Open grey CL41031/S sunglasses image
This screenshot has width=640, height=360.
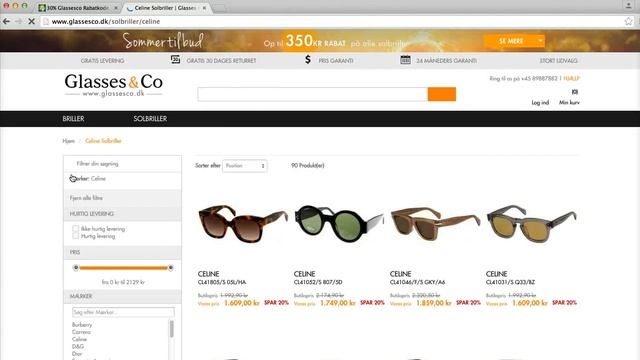(531, 224)
